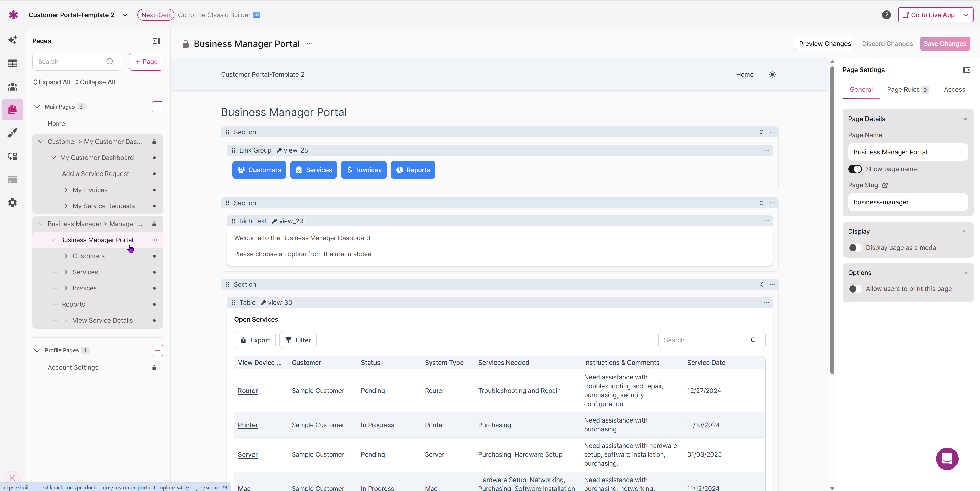Open the Users roles sidebar icon
This screenshot has height=491, width=980.
pyautogui.click(x=13, y=86)
